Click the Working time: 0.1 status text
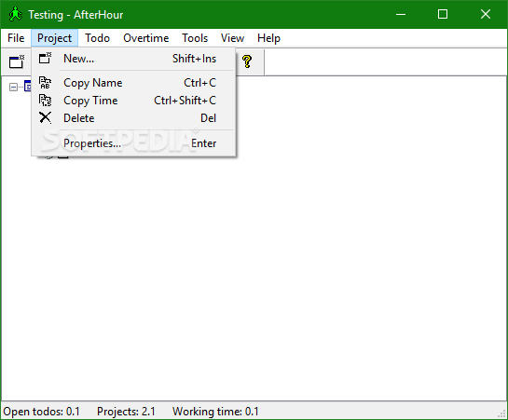 (215, 412)
